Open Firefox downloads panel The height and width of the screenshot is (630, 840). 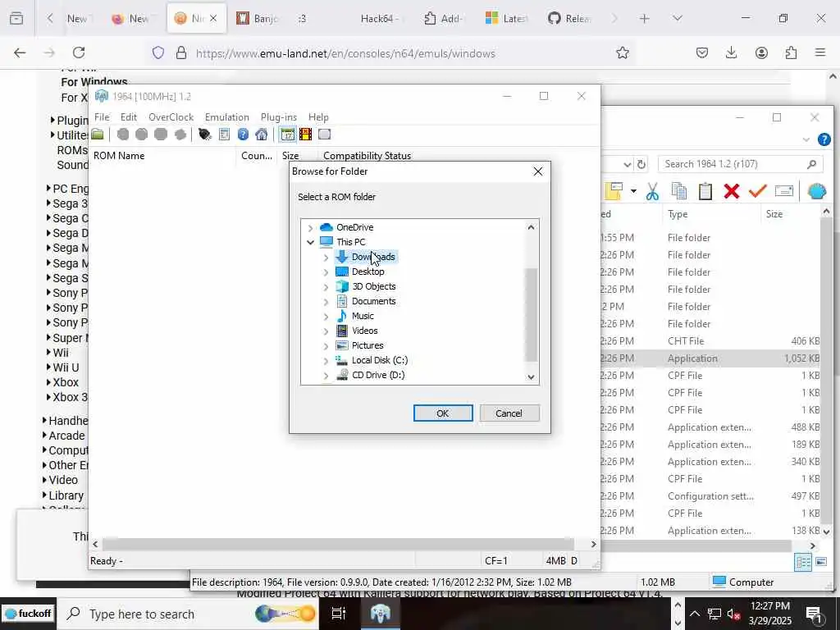coord(731,52)
